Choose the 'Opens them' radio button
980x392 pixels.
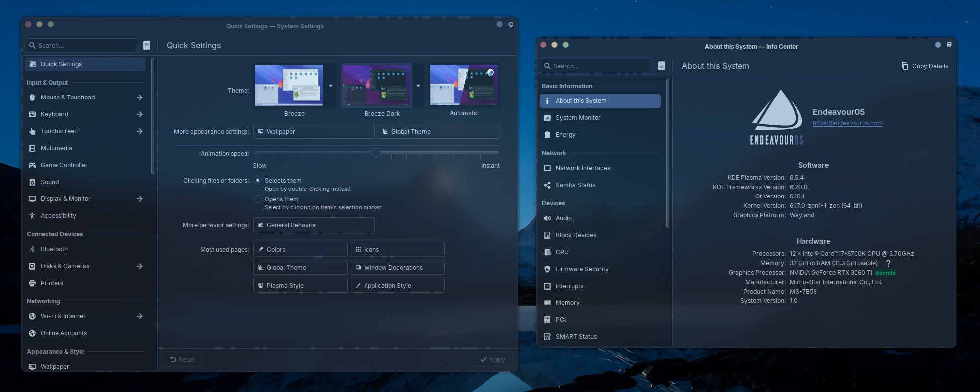(258, 199)
